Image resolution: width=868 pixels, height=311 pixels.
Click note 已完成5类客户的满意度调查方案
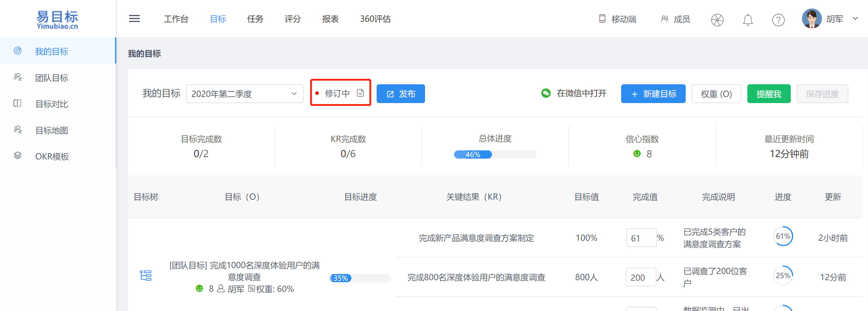(714, 238)
